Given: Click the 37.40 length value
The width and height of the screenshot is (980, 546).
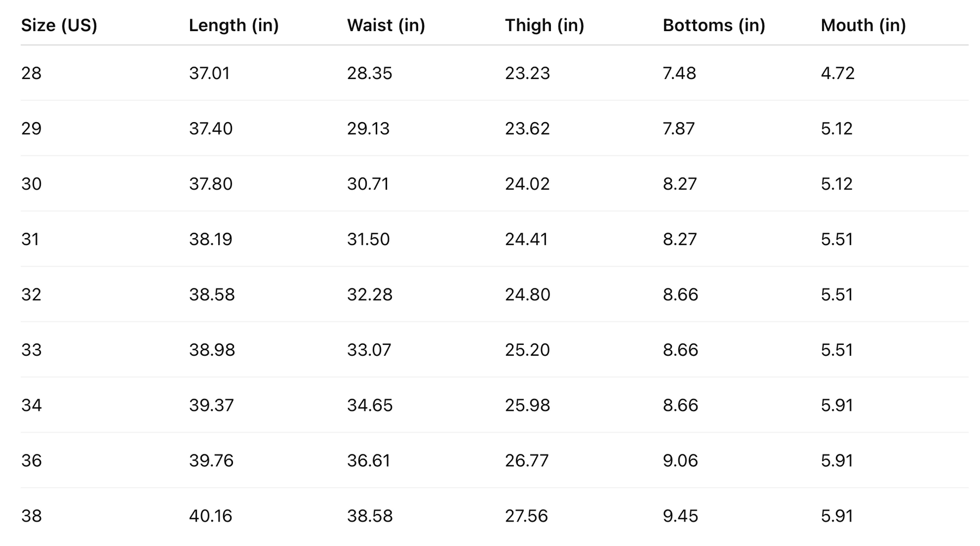Looking at the screenshot, I should (210, 129).
